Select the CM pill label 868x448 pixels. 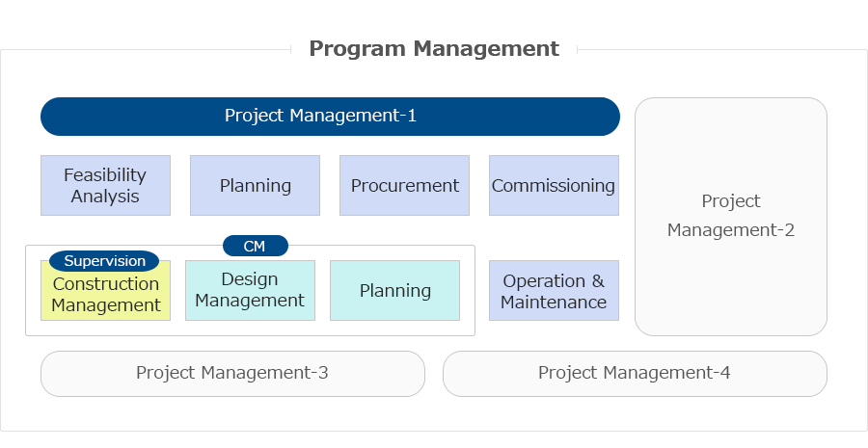coord(256,246)
